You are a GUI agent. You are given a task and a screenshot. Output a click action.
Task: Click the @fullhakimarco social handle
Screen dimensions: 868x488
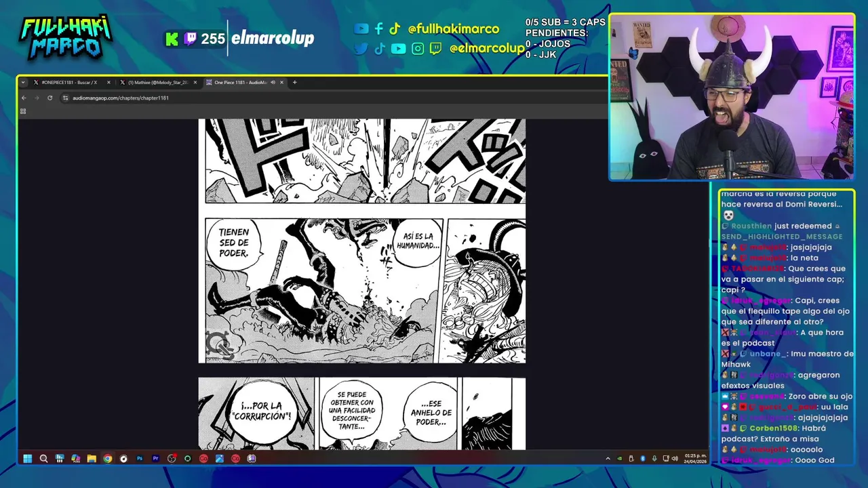pyautogui.click(x=454, y=29)
